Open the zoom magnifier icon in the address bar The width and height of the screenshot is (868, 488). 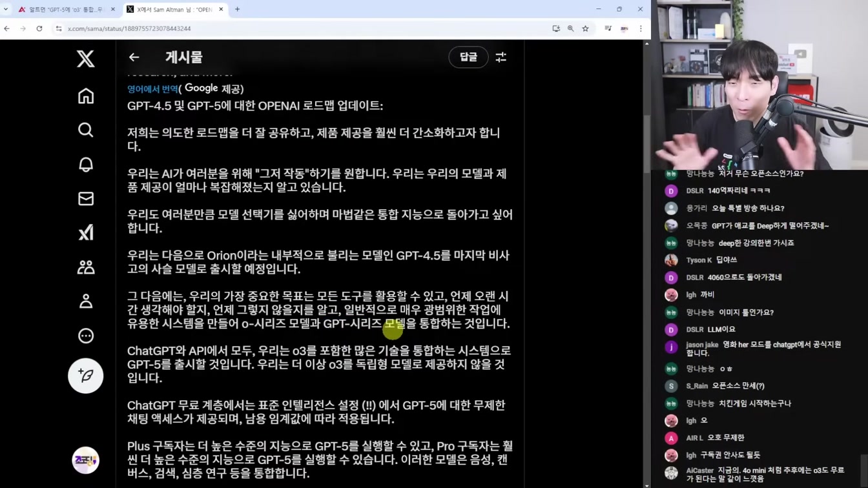point(570,28)
